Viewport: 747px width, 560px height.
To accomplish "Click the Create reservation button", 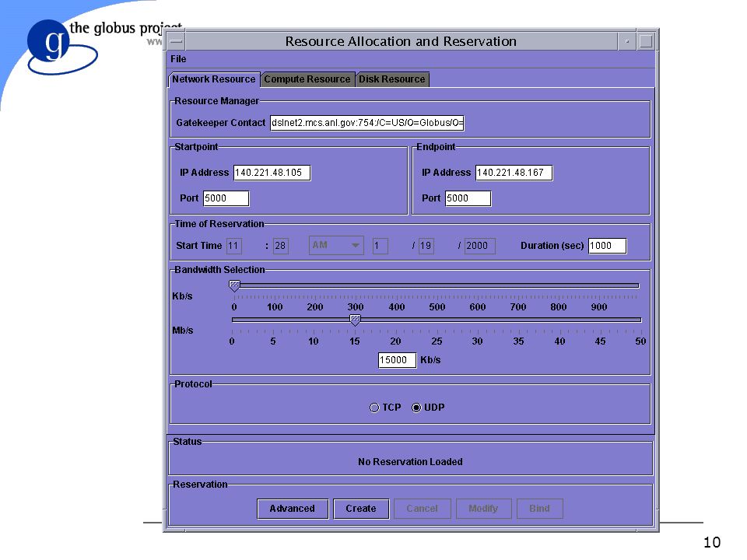I will point(361,509).
